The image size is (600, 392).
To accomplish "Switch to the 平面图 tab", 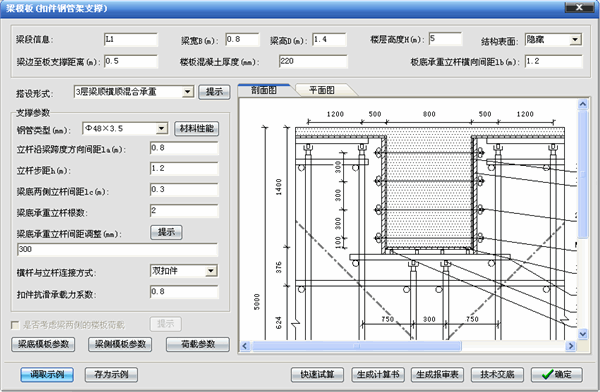I will (322, 90).
